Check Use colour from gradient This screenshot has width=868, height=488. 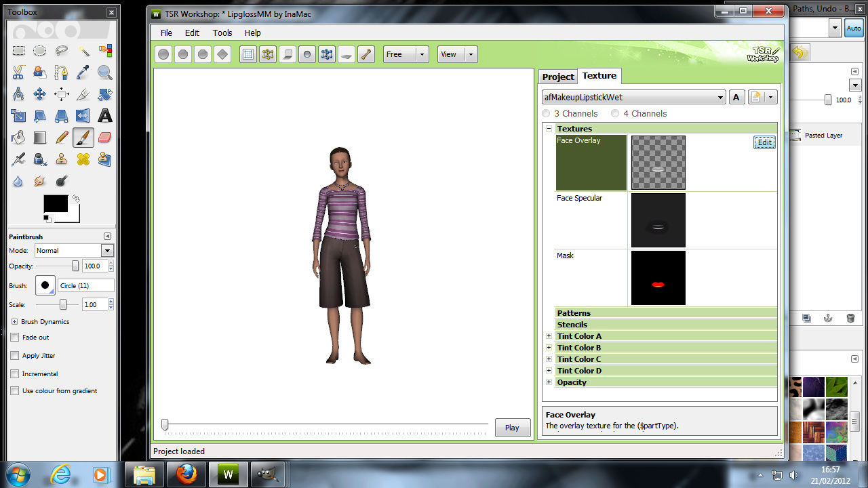(x=15, y=390)
